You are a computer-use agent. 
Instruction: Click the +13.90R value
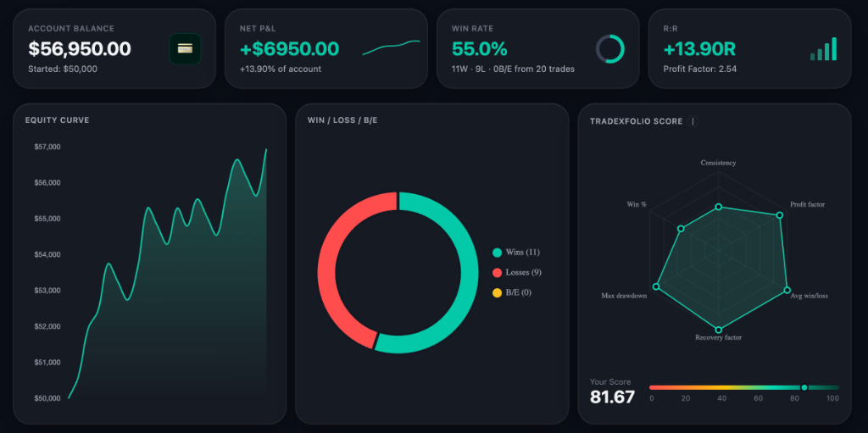(x=699, y=49)
